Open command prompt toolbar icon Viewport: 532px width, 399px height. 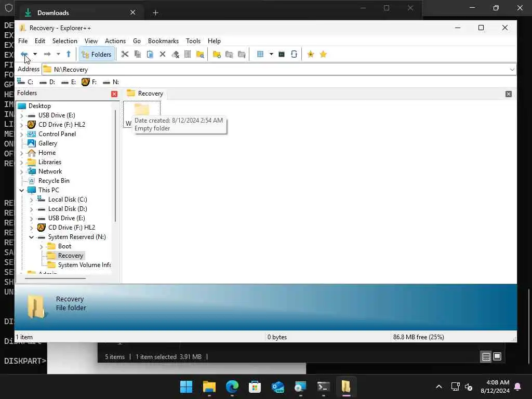(282, 54)
